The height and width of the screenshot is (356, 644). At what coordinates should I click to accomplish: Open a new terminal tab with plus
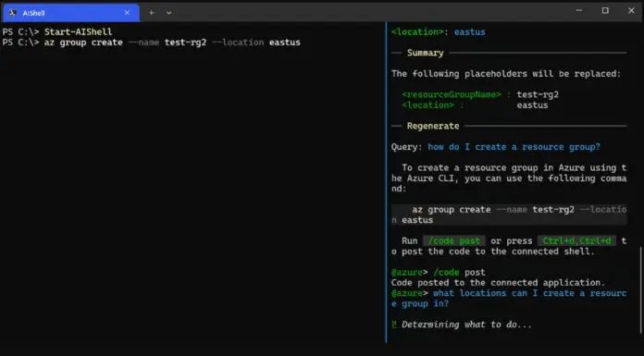pos(152,13)
